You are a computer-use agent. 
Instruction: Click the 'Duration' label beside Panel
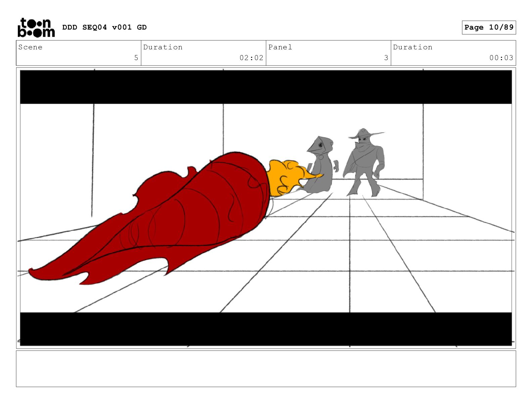(x=413, y=47)
